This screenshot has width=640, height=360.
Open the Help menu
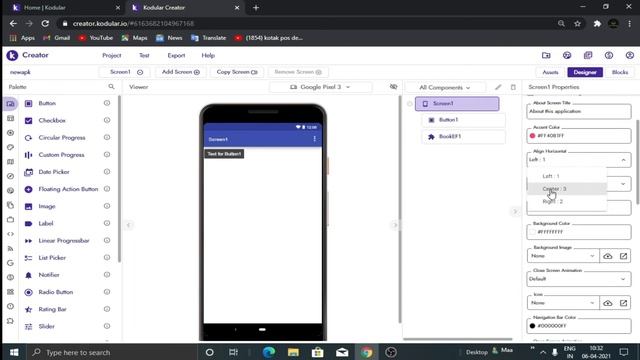[x=208, y=56]
